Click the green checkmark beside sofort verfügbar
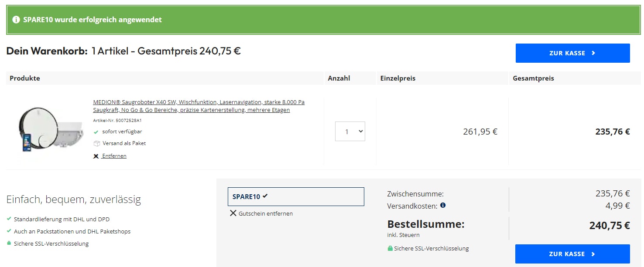Screen dimensions: 644x267 [96, 132]
